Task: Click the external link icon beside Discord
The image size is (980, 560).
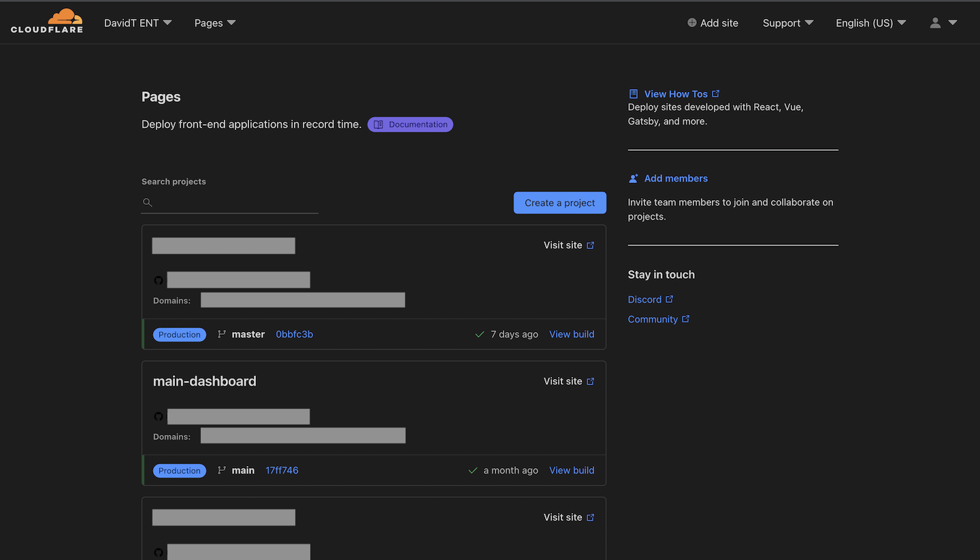Action: click(x=670, y=299)
